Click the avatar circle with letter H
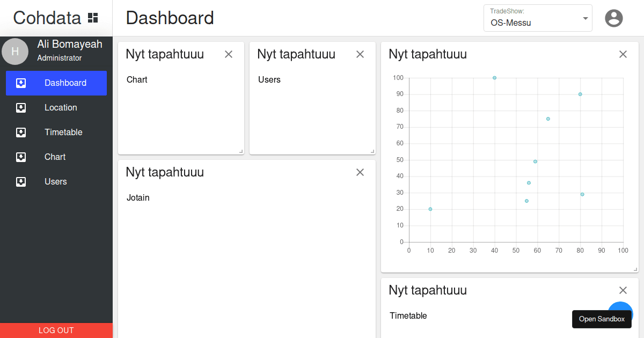 (15, 52)
